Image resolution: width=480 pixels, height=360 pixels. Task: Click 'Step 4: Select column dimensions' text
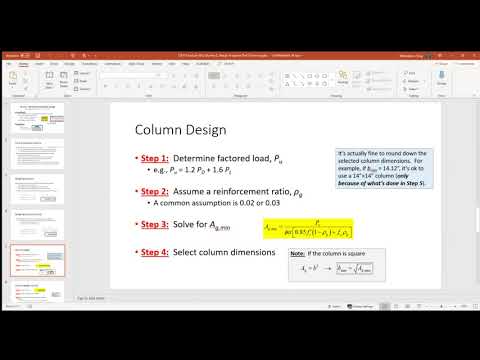point(208,252)
